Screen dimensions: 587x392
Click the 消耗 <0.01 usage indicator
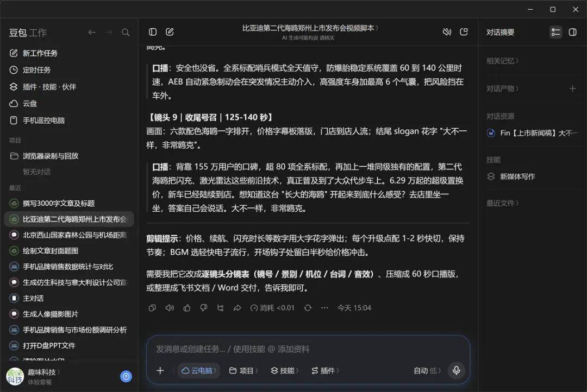click(x=272, y=308)
